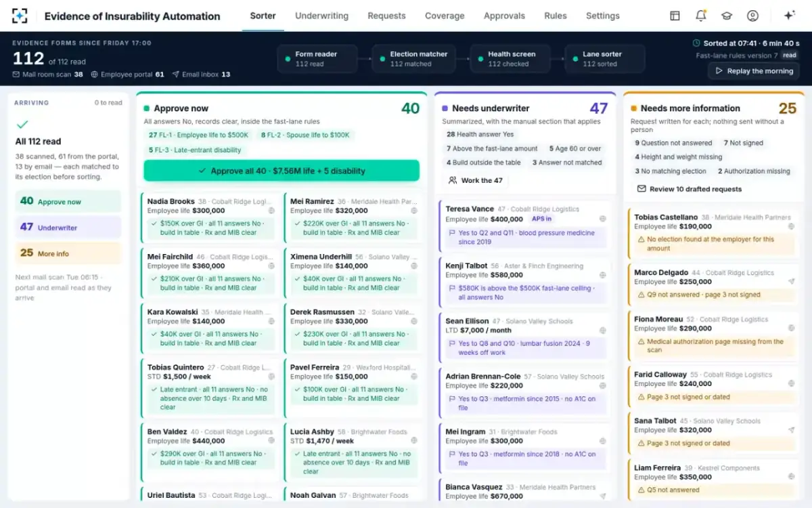
Task: Filter by 9 Question not answered chip
Action: tap(673, 143)
